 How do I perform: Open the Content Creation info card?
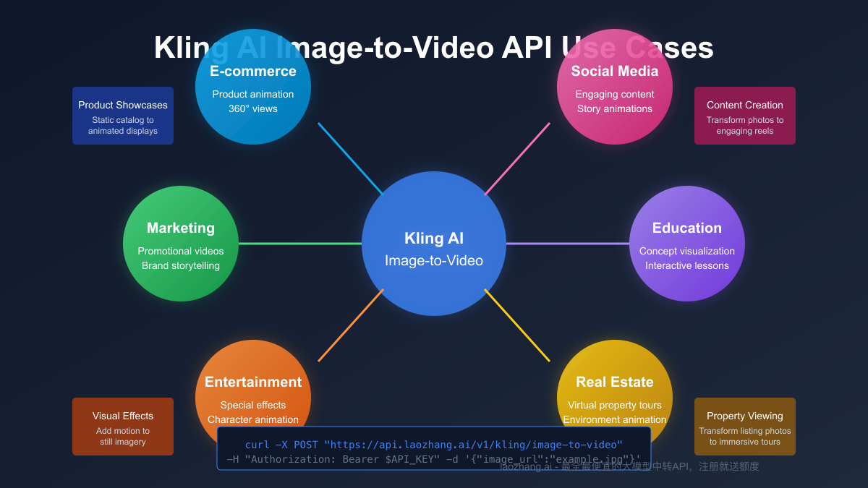pos(744,116)
